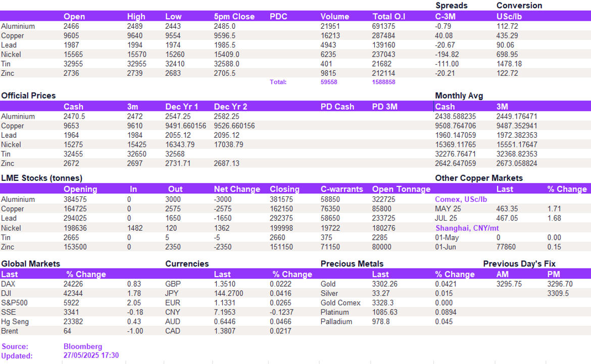Select S&P500 percent change 2.05

[x=134, y=303]
